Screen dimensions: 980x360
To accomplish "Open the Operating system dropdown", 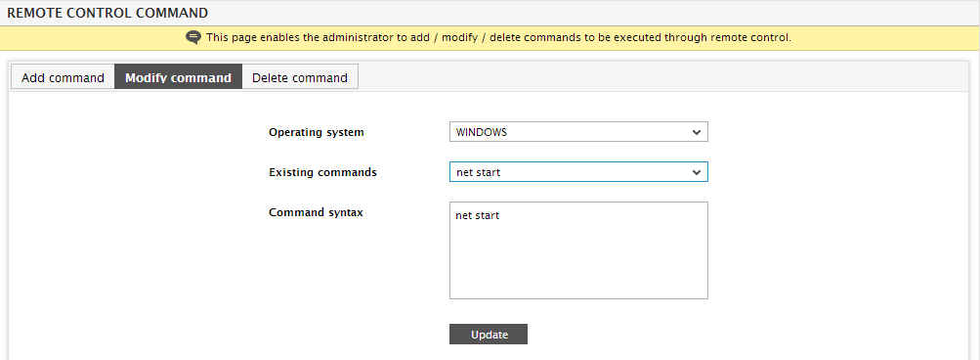I will [578, 132].
